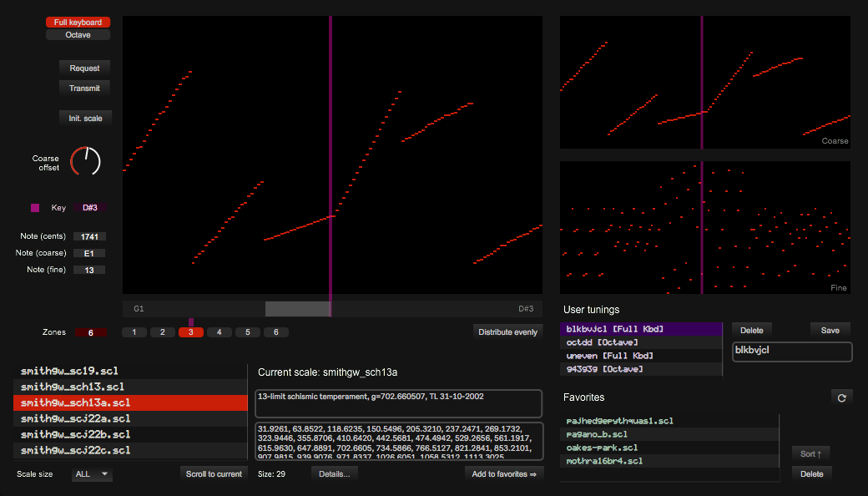This screenshot has height=496, width=868.
Task: Open the Scale size dropdown
Action: point(92,474)
